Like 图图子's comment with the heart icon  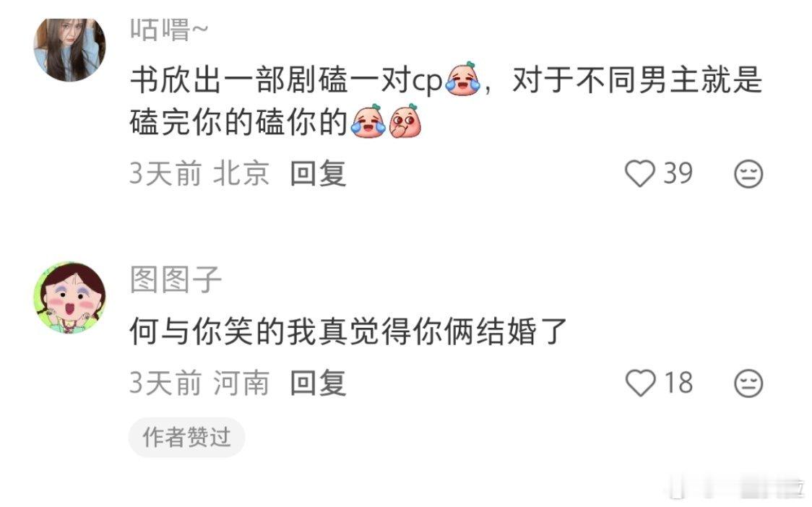[640, 383]
